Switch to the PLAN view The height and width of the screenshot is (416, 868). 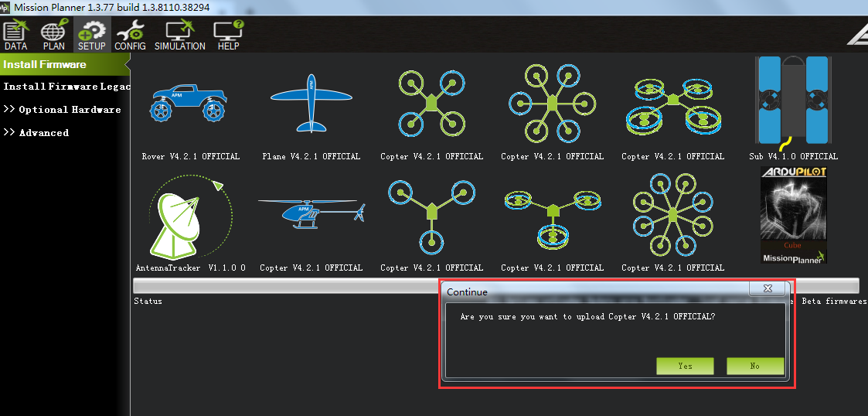(x=54, y=36)
